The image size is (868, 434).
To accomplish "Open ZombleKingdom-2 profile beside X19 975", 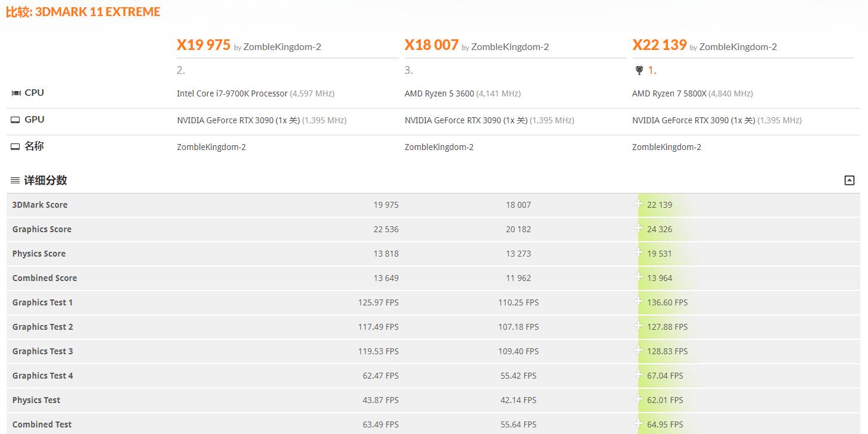I will pos(282,47).
